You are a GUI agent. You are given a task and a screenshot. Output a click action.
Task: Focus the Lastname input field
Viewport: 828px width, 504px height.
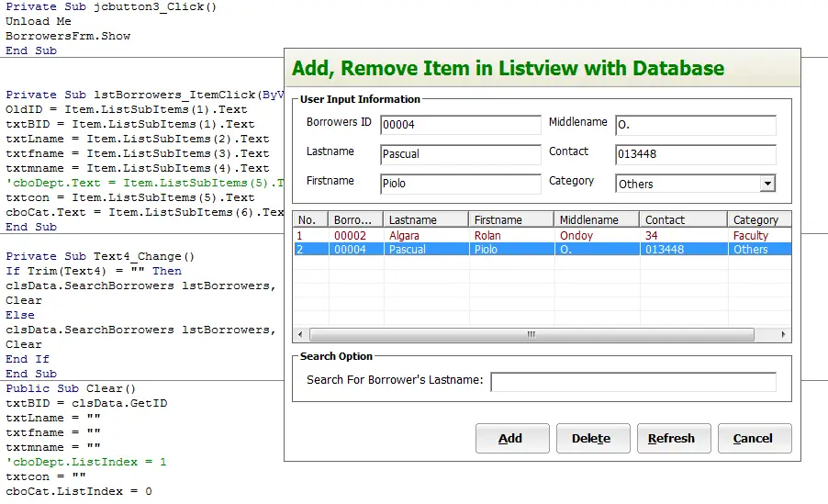(460, 154)
